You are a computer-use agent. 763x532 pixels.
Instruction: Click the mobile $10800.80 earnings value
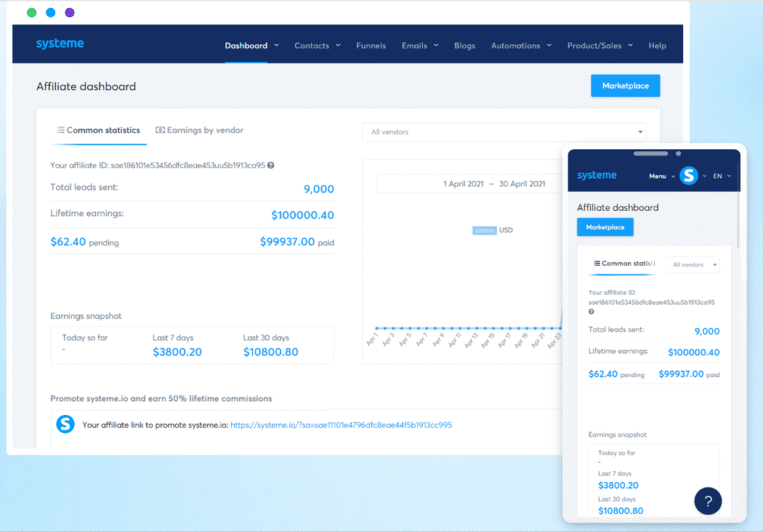621,510
